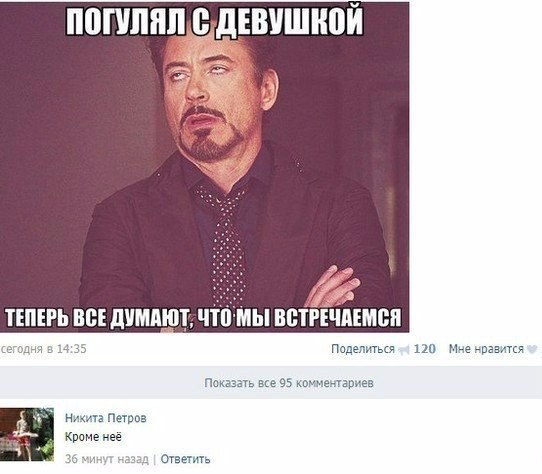The height and width of the screenshot is (474, 542).
Task: Like the post via Мне нравится
Action: point(486,349)
